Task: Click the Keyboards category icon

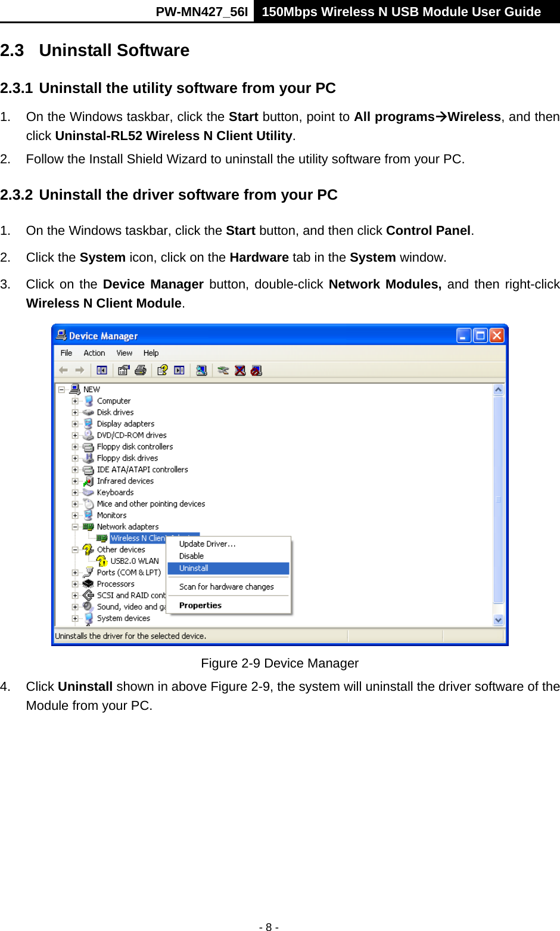Action: pos(89,492)
